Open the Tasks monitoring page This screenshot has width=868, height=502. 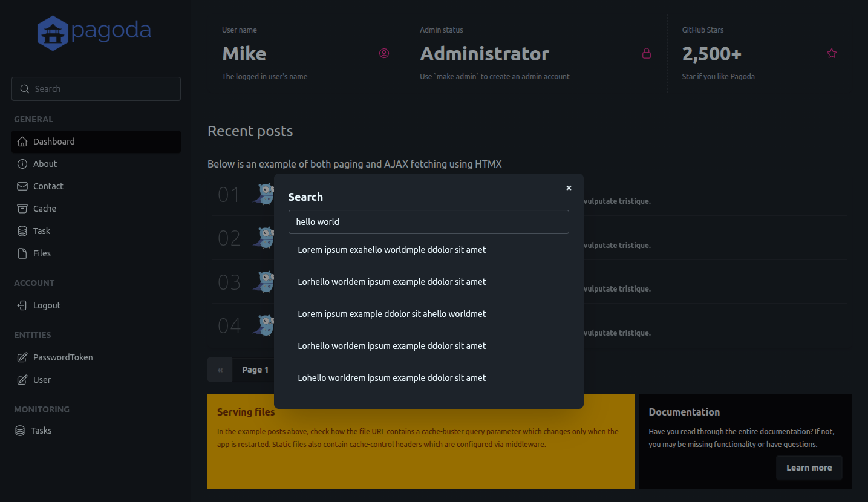(x=41, y=431)
